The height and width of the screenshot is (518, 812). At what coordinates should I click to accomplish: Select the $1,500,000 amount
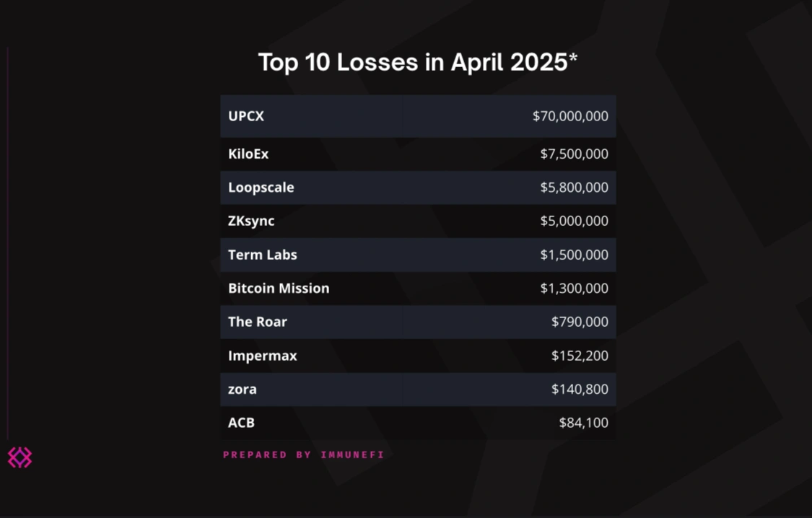(574, 255)
